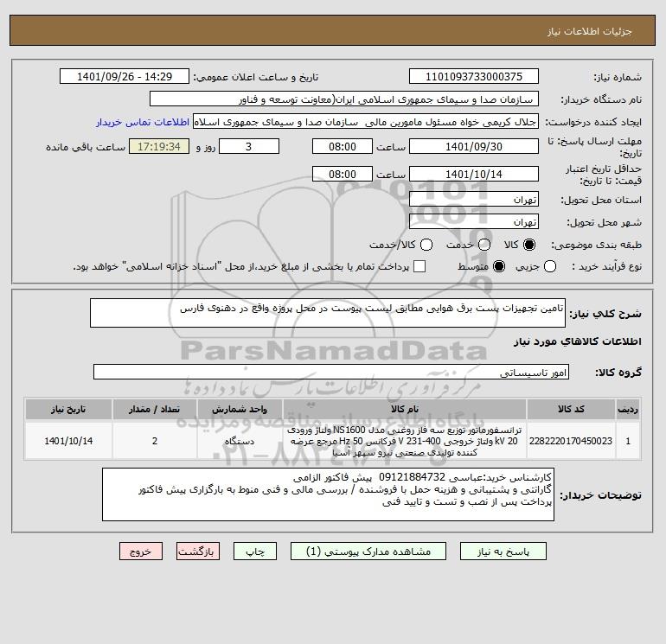Viewport: 666px width, 644px height.
Task: Click the ساعت باقی مانده label
Action: 86,147
